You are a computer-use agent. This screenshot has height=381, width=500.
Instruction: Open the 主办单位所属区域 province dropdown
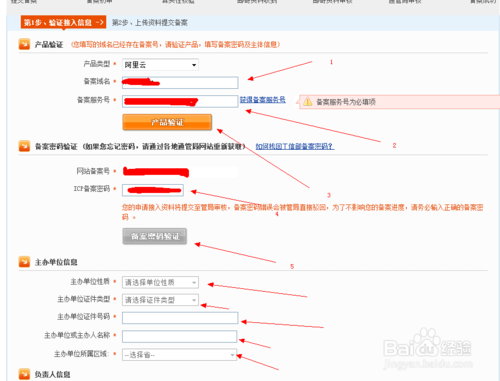[179, 355]
